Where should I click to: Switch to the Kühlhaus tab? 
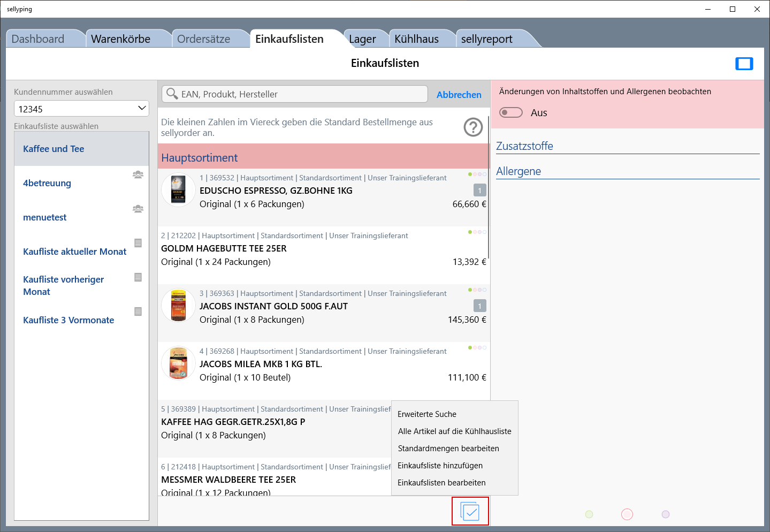[x=416, y=39]
